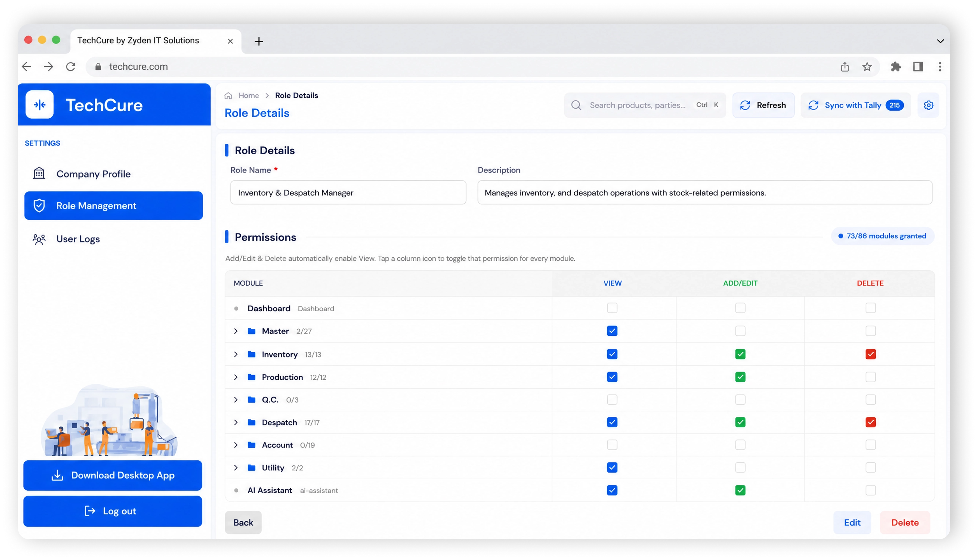Switch to TechCure by Zyden browser tab
This screenshot has height=560, width=977.
(156, 41)
